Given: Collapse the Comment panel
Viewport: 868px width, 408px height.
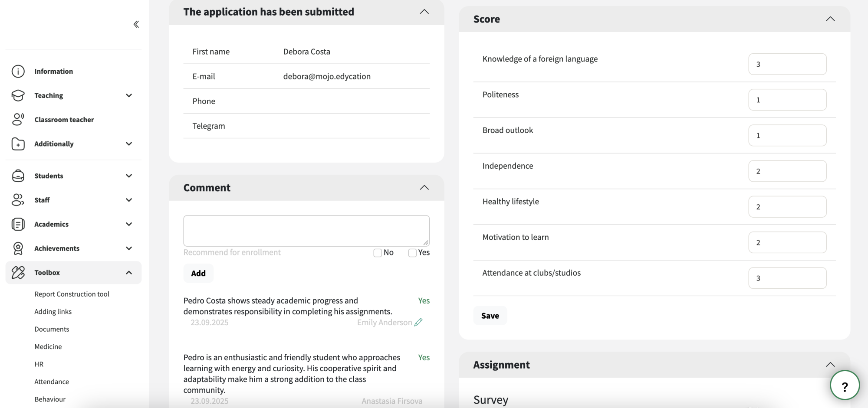Looking at the screenshot, I should [424, 188].
